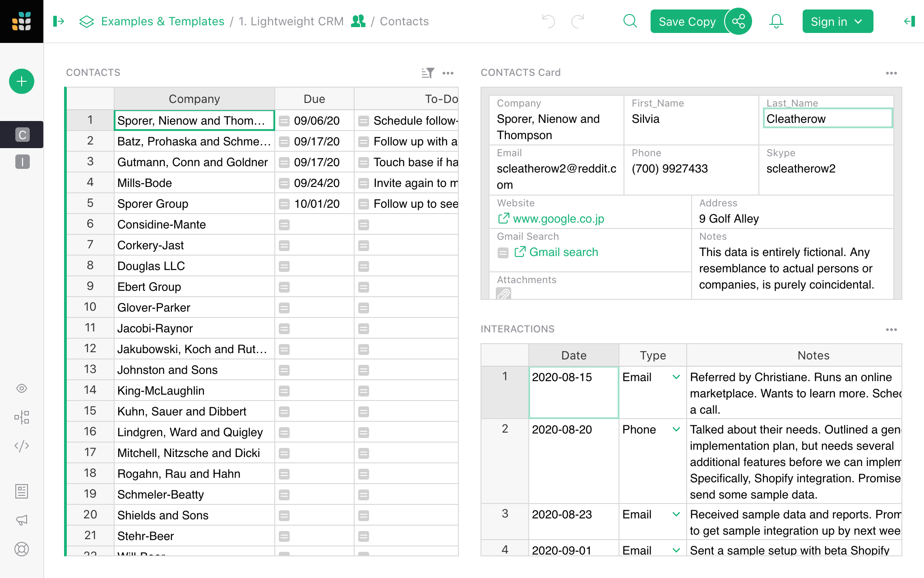Screen dimensions: 924x578
Task: Click the announcements megaphone icon
Action: pyautogui.click(x=22, y=520)
